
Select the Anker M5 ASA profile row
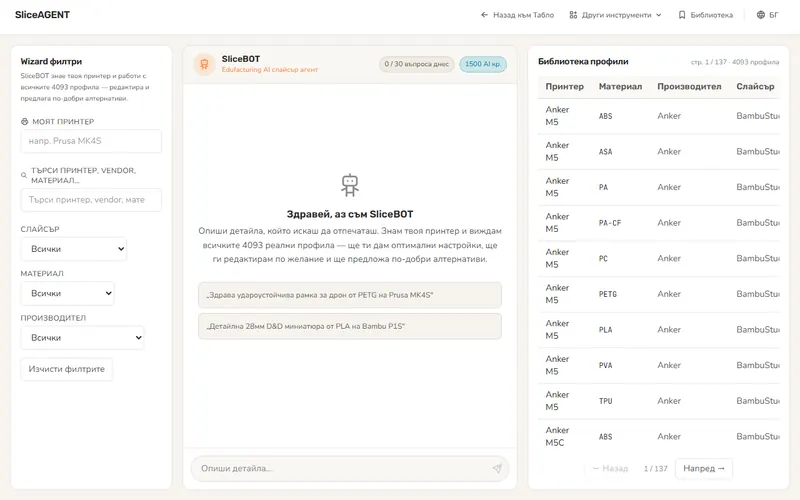[659, 152]
